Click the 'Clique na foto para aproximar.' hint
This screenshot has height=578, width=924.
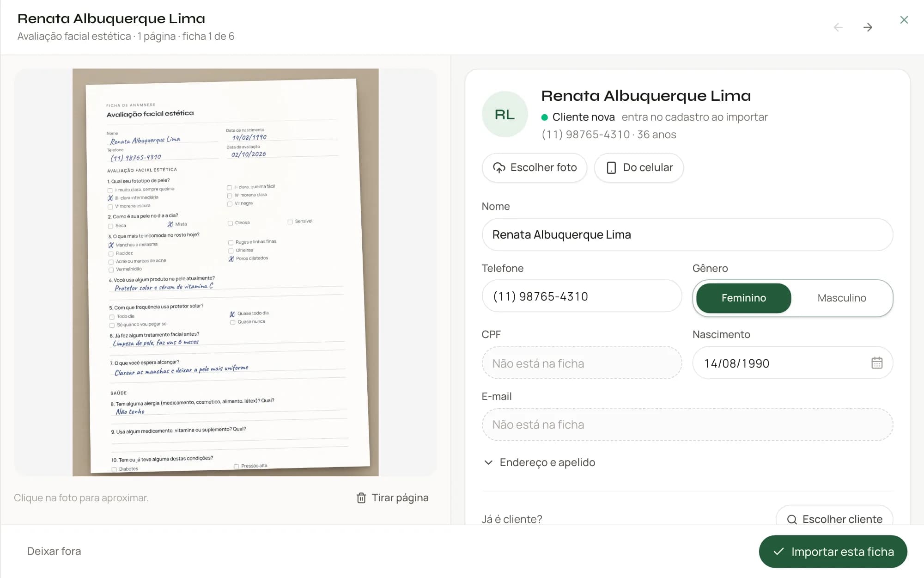[81, 498]
